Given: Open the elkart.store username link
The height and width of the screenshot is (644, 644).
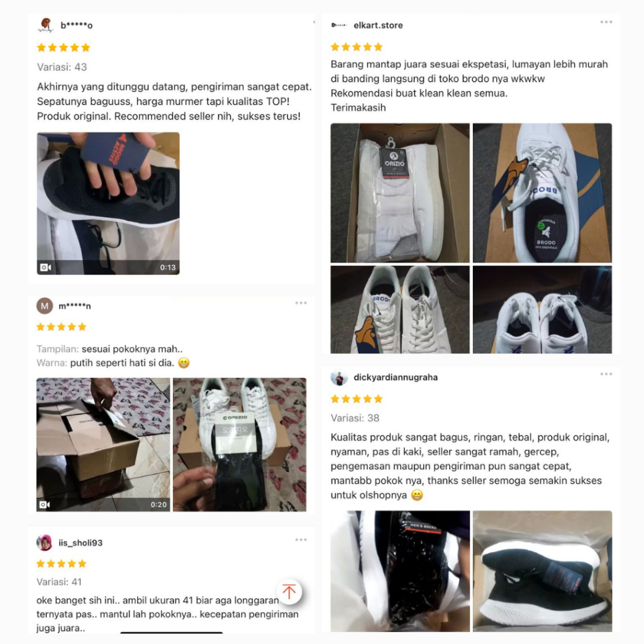Looking at the screenshot, I should pyautogui.click(x=378, y=25).
